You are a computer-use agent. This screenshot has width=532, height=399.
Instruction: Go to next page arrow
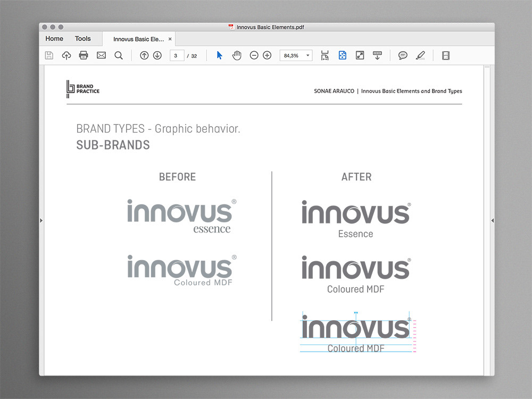[x=157, y=55]
